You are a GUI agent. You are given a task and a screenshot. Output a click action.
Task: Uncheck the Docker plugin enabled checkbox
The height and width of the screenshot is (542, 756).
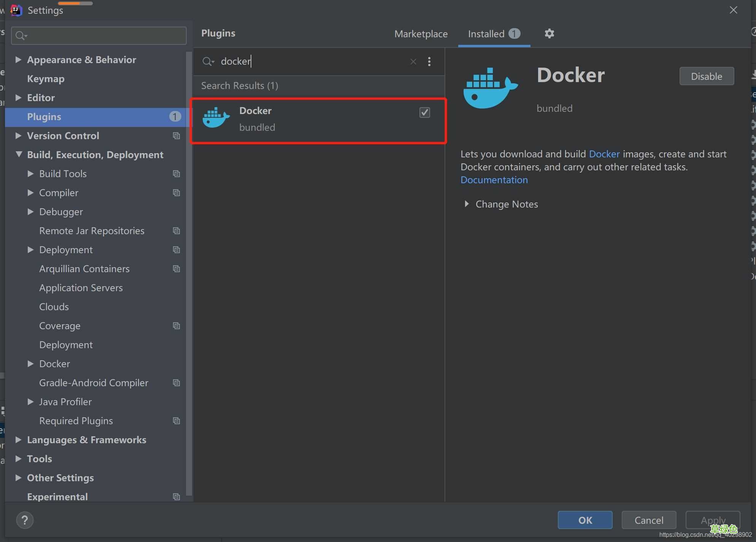click(x=425, y=113)
